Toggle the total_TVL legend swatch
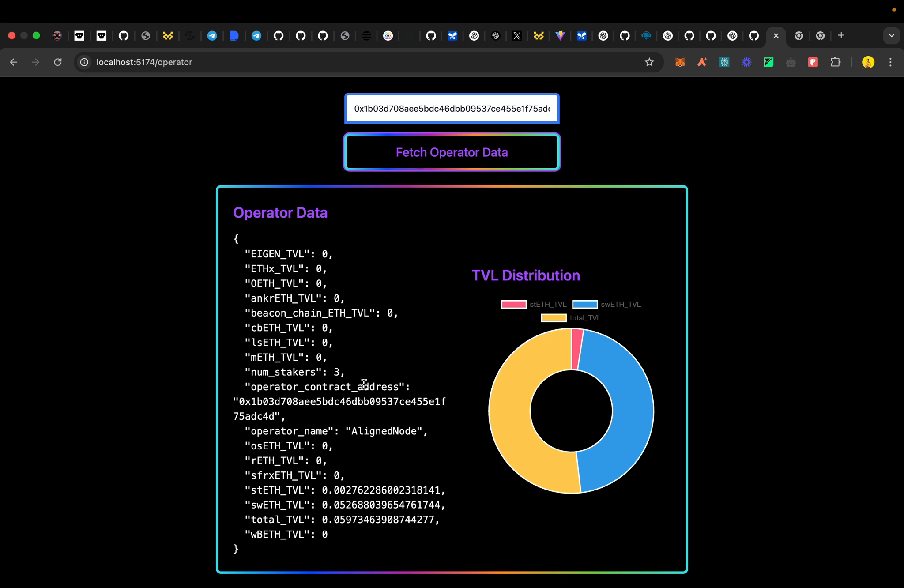The width and height of the screenshot is (904, 588). tap(554, 318)
